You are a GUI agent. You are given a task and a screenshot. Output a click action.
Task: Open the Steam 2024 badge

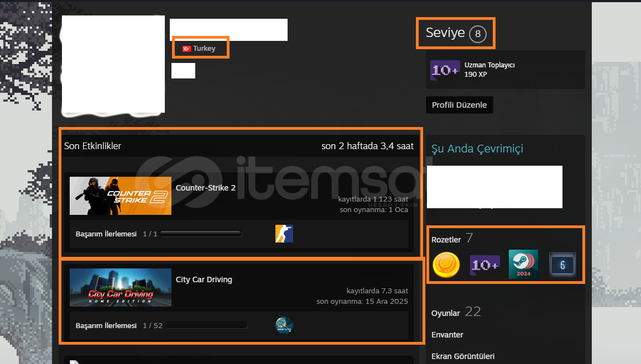[x=523, y=265]
